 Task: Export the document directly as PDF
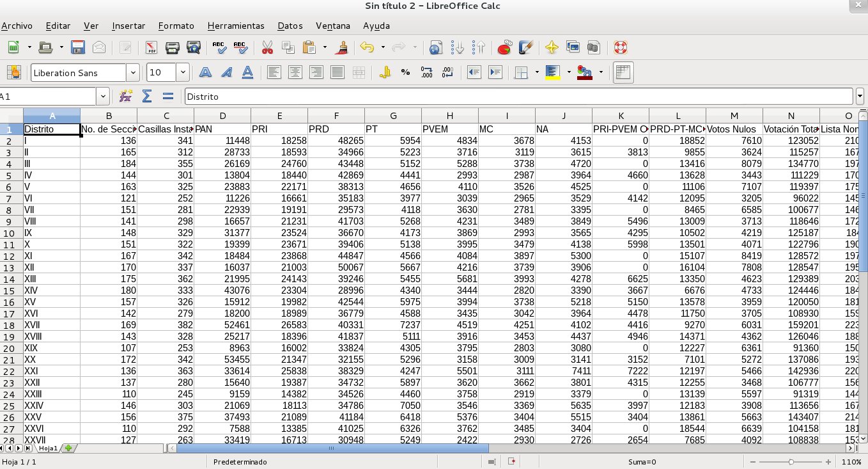[151, 47]
